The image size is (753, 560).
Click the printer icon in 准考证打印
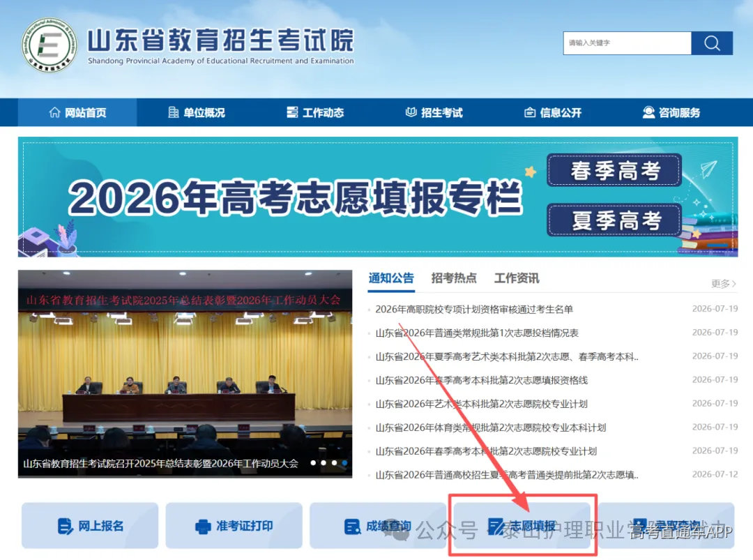203,527
